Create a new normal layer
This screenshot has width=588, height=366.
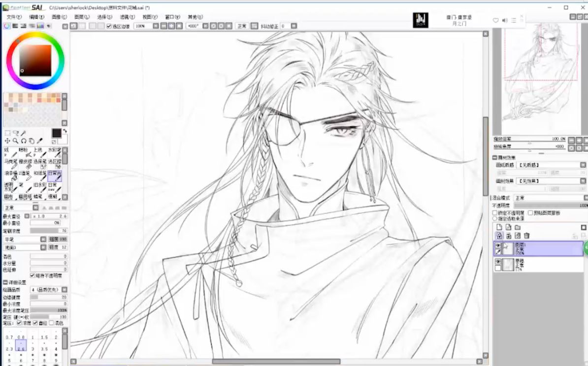tap(499, 227)
